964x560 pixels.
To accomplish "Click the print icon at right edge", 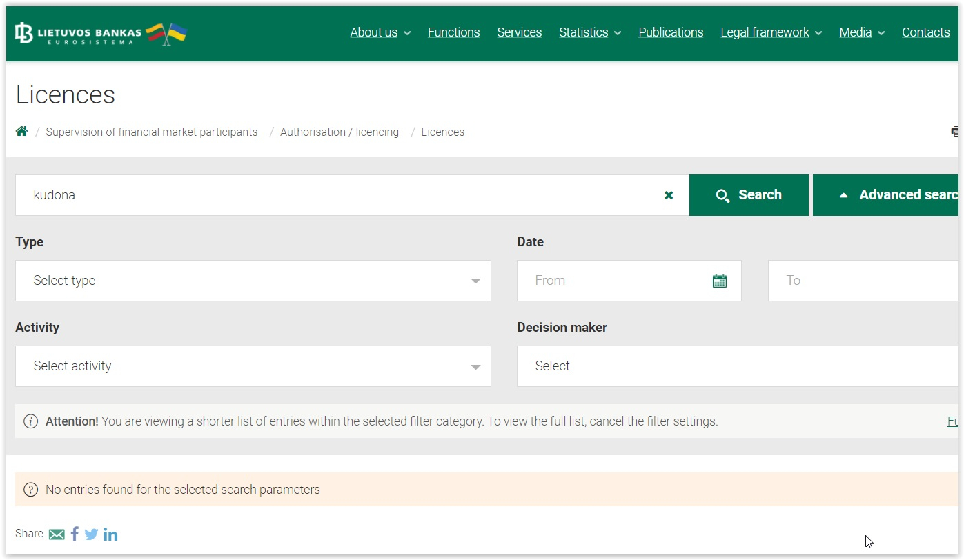I will point(955,131).
